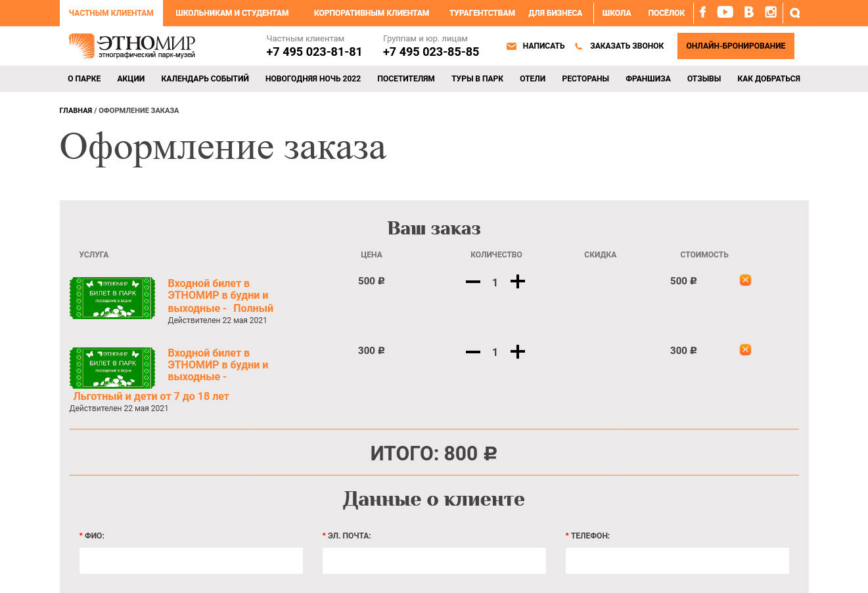Screen dimensions: 868x593
Task: Click the envelope icon next to НАПИСАТЬ
Action: pos(511,46)
